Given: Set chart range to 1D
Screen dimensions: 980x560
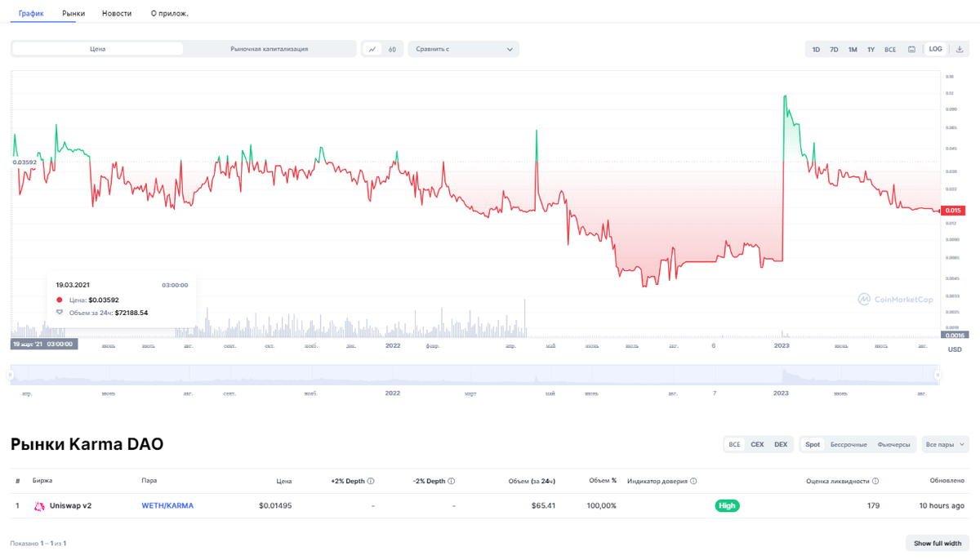Looking at the screenshot, I should [816, 50].
